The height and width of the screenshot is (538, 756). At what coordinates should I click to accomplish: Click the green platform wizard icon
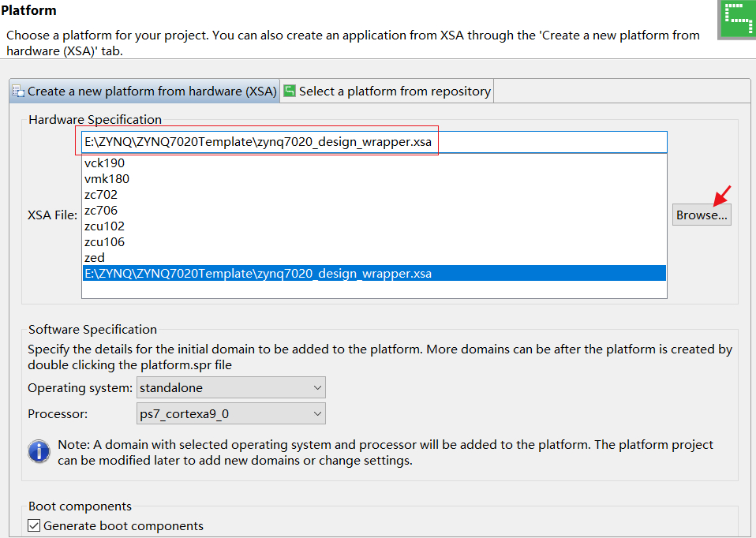[737, 19]
